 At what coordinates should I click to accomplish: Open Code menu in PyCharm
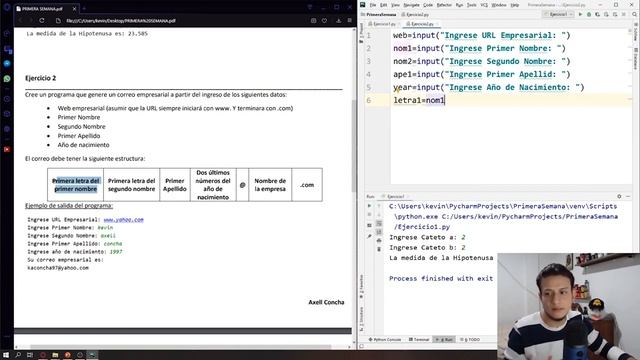[428, 5]
